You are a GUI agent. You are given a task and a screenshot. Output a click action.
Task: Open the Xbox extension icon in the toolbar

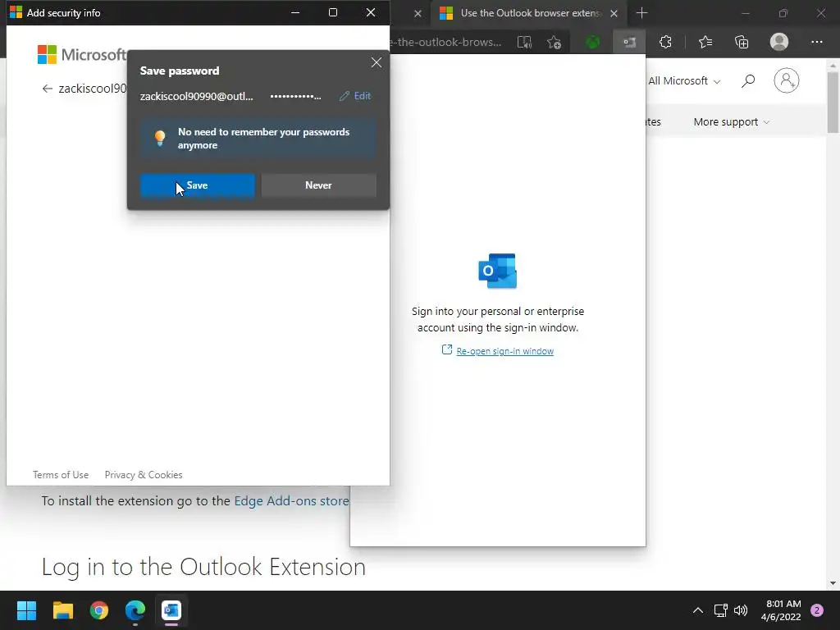[592, 42]
